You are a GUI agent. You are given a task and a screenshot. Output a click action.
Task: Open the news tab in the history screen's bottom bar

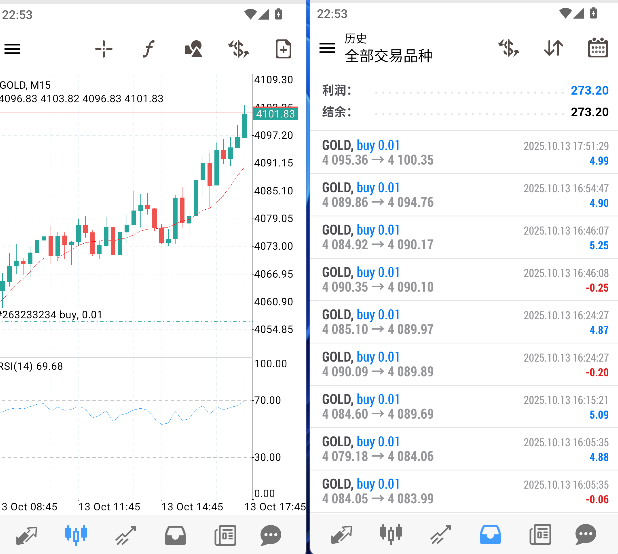tap(540, 534)
